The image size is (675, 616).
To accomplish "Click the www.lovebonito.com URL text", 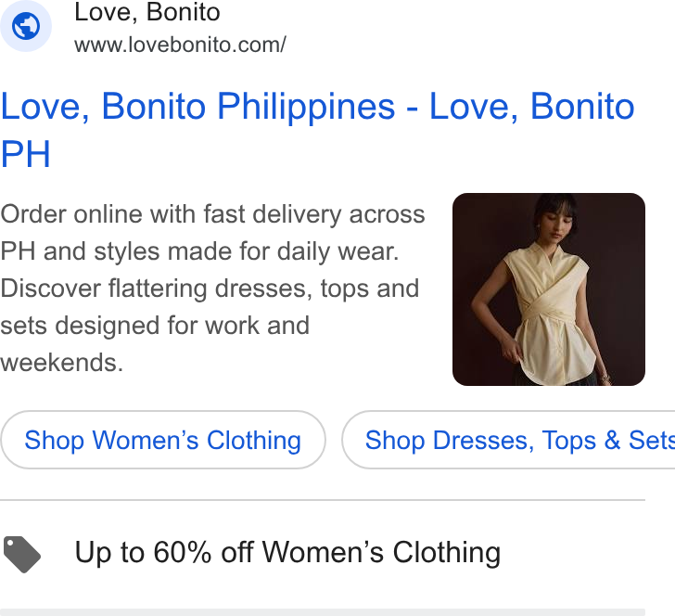I will tap(180, 45).
